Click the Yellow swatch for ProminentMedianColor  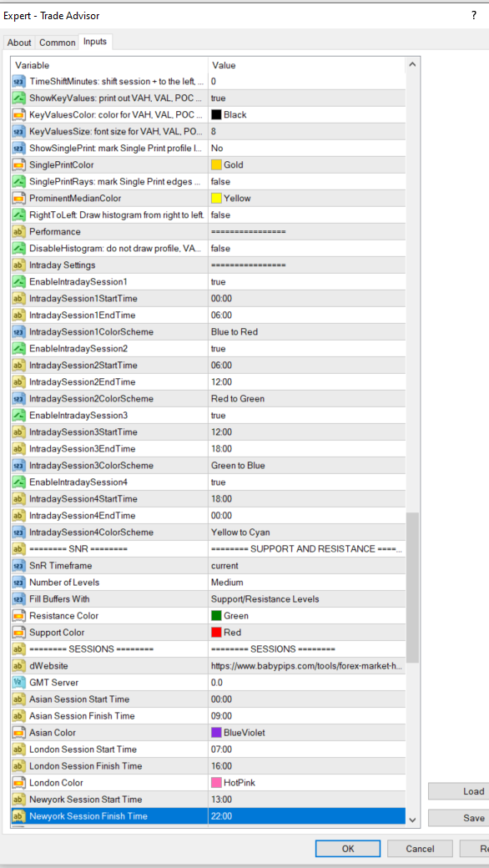(216, 198)
